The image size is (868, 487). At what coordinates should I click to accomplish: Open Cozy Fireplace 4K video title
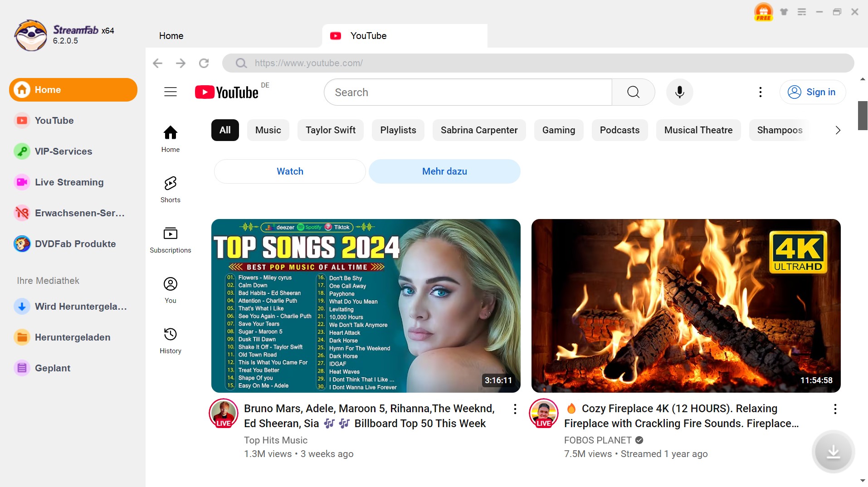pyautogui.click(x=682, y=416)
